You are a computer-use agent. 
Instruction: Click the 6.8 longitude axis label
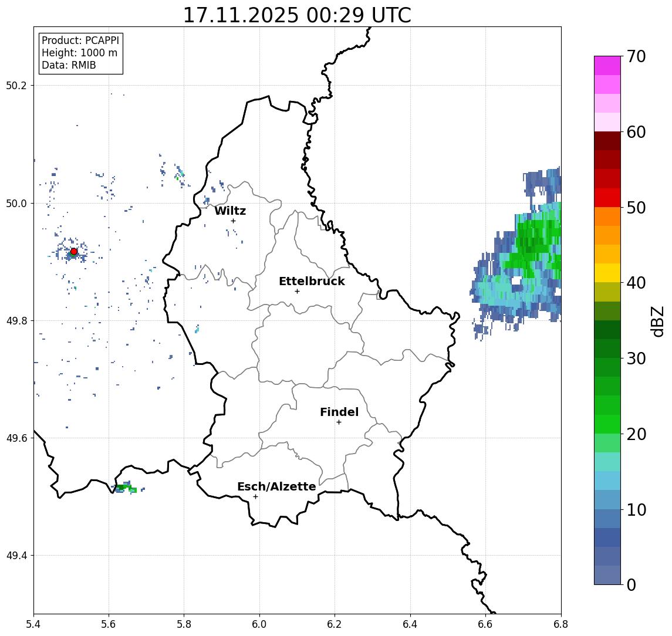(x=561, y=624)
